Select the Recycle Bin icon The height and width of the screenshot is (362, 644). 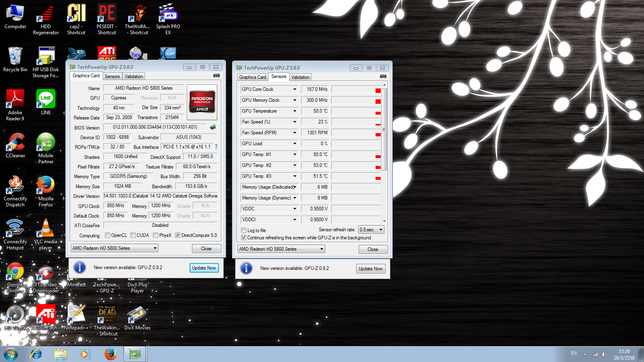pyautogui.click(x=15, y=60)
